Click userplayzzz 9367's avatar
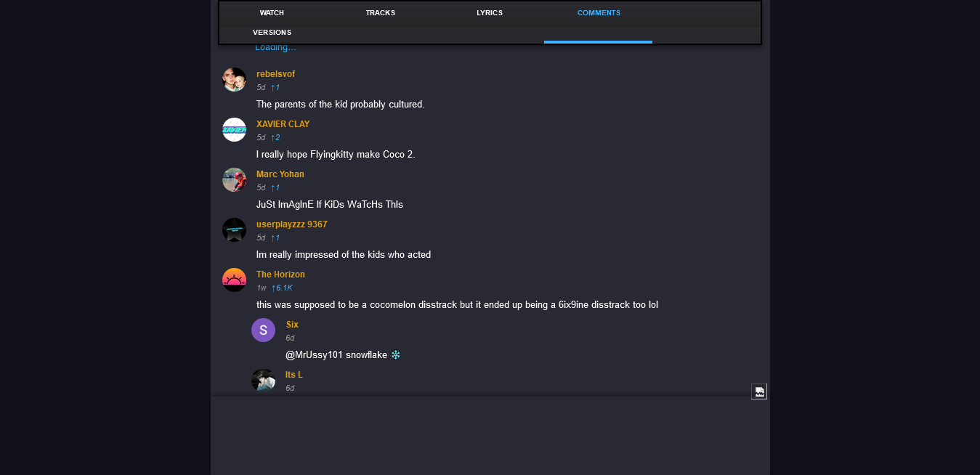 [x=234, y=230]
